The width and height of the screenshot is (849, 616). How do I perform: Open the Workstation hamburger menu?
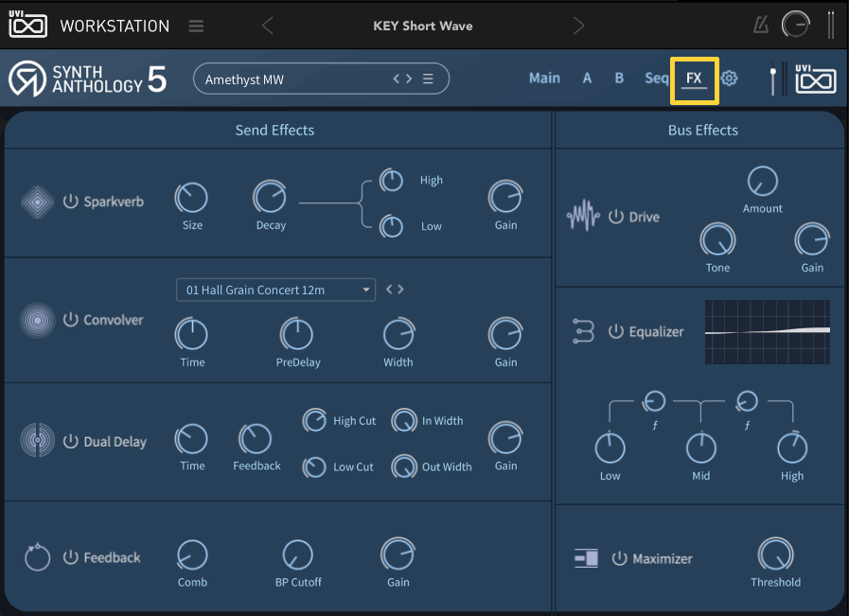(x=196, y=26)
